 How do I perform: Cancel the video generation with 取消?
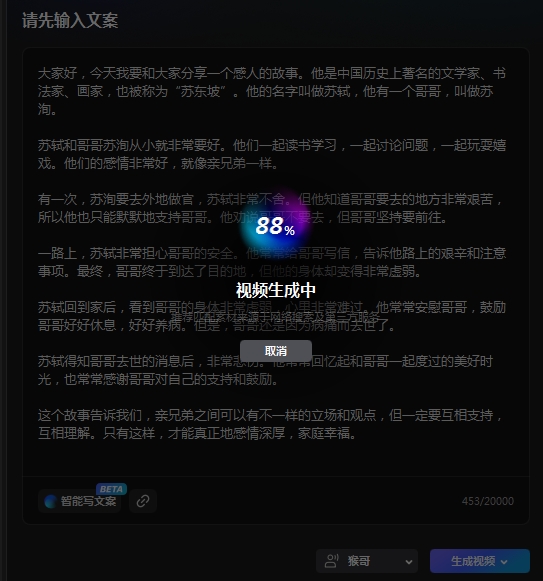click(276, 351)
